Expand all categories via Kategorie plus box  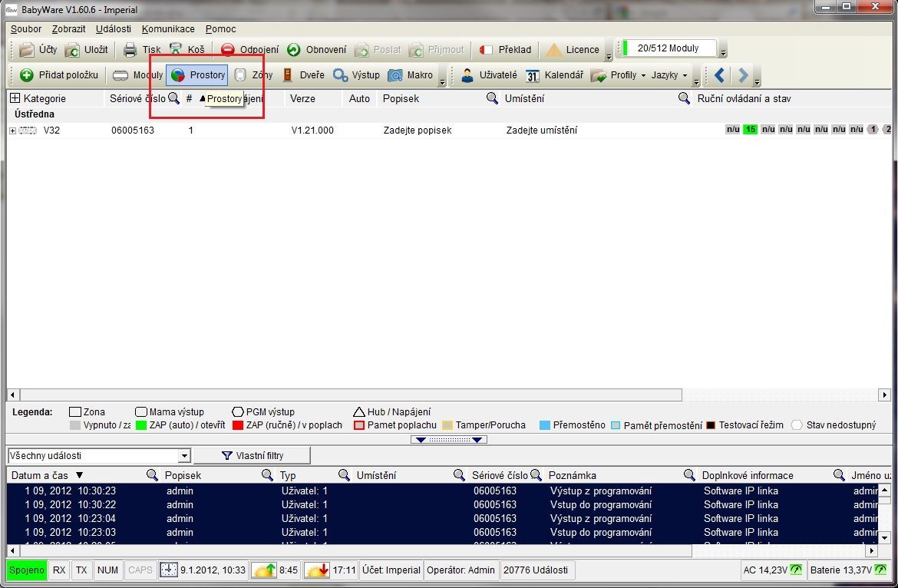click(x=15, y=98)
